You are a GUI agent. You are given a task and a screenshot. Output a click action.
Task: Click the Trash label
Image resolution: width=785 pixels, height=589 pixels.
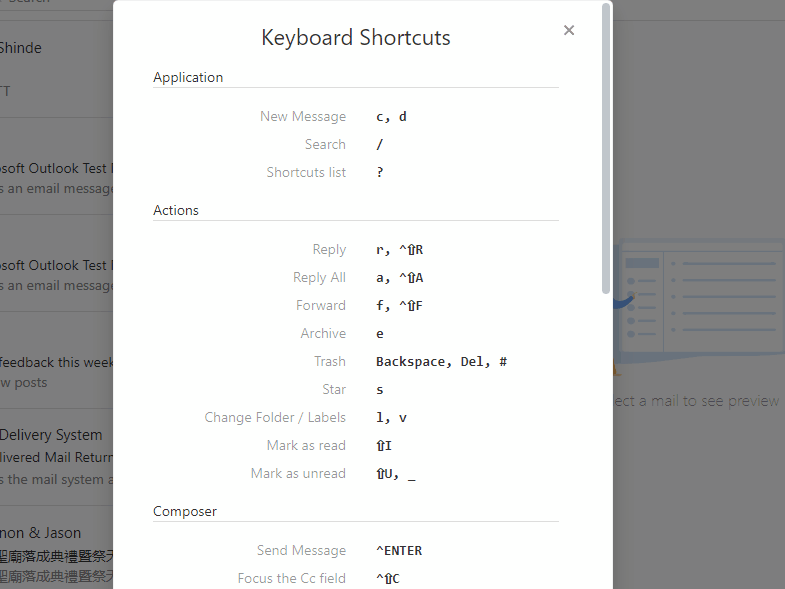pos(330,361)
